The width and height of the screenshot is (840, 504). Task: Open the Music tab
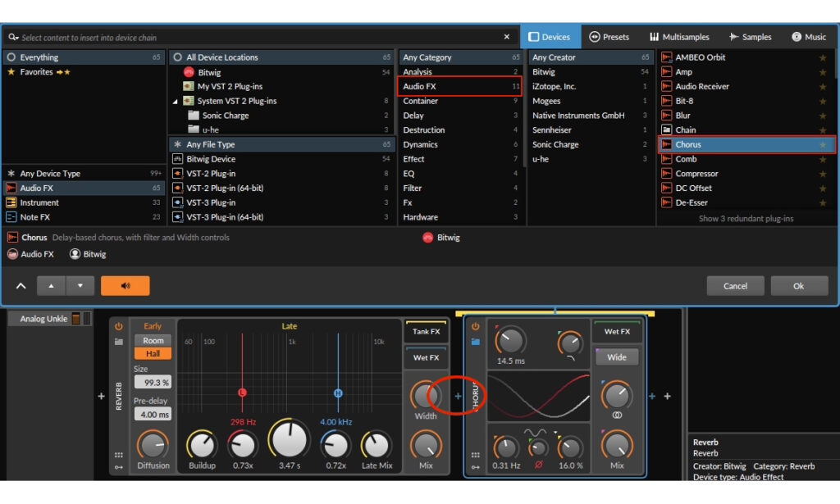coord(809,37)
